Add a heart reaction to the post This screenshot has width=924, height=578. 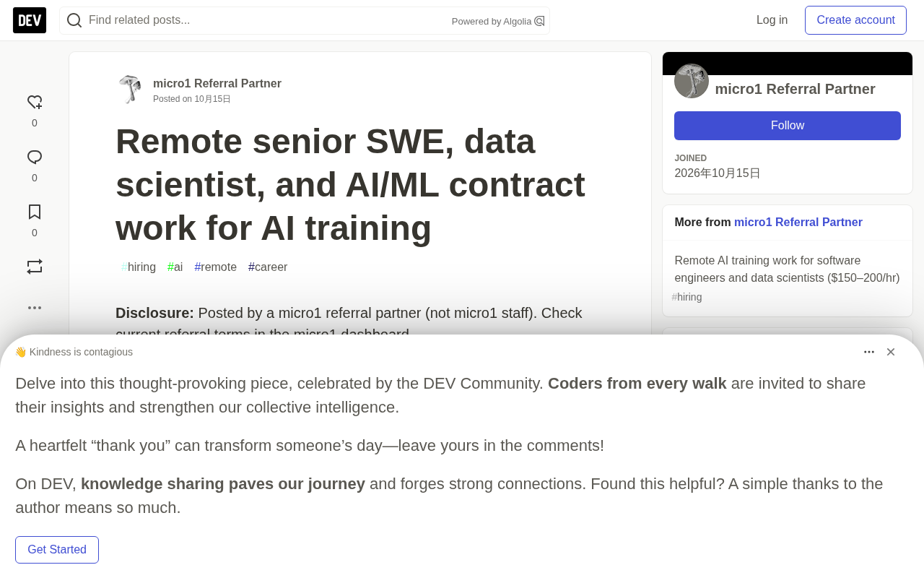point(35,103)
